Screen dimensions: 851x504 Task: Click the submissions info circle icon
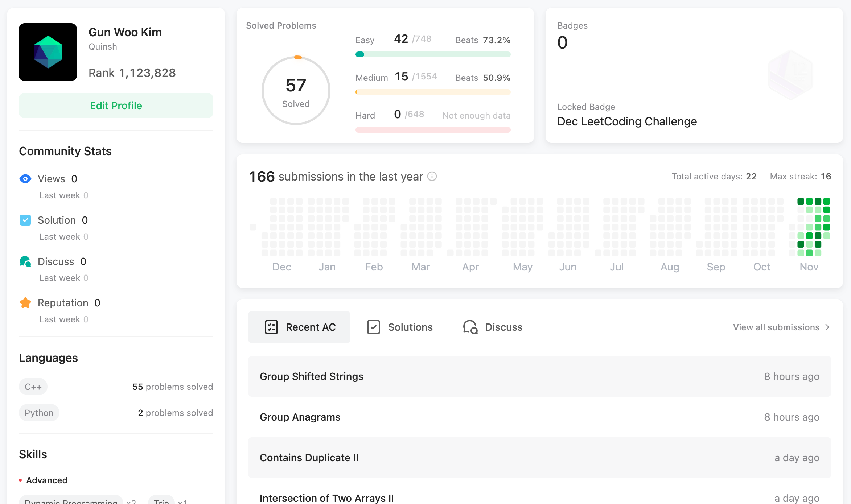[x=432, y=177]
